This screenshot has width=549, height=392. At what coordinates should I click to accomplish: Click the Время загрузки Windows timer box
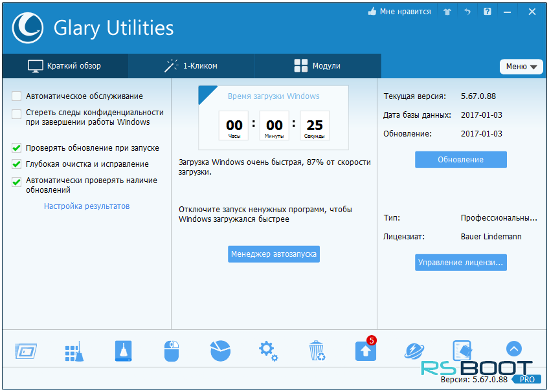274,118
